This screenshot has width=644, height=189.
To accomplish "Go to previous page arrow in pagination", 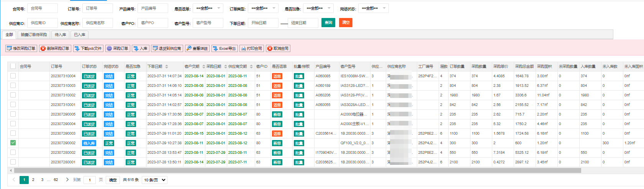I will [x=14, y=179].
